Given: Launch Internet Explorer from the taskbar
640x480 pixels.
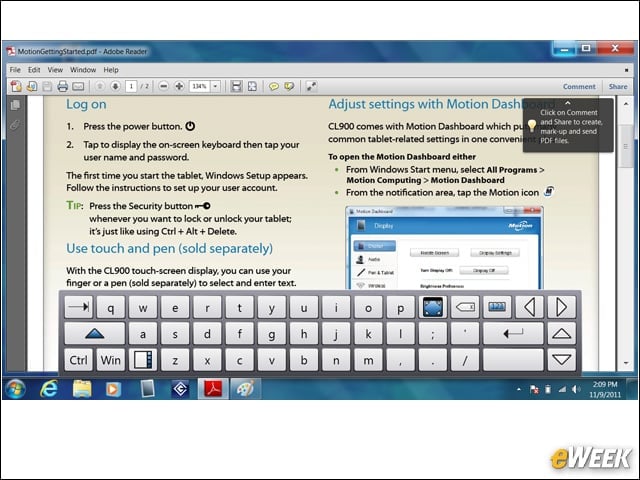Looking at the screenshot, I should tap(49, 389).
